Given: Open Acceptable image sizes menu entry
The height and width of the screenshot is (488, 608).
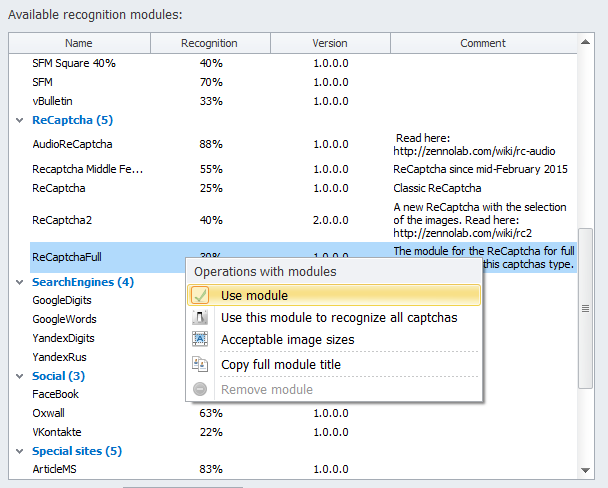Looking at the screenshot, I should point(334,340).
